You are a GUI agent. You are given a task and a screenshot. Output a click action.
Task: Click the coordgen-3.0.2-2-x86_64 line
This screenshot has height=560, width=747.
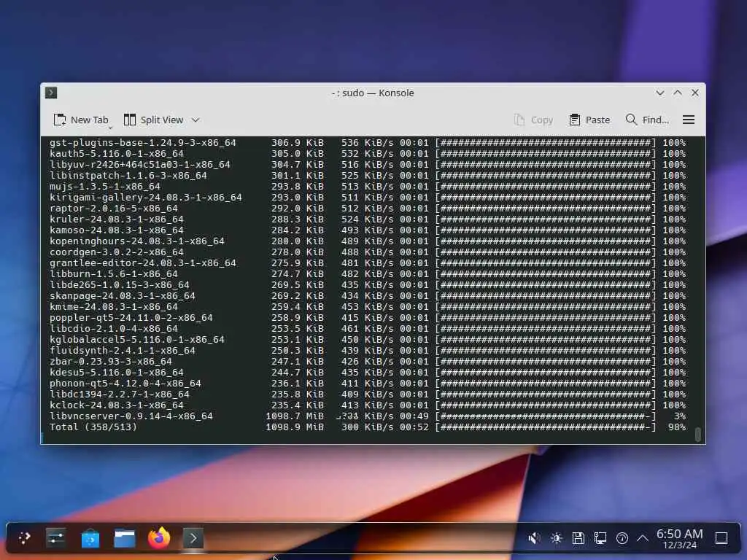[x=368, y=252]
